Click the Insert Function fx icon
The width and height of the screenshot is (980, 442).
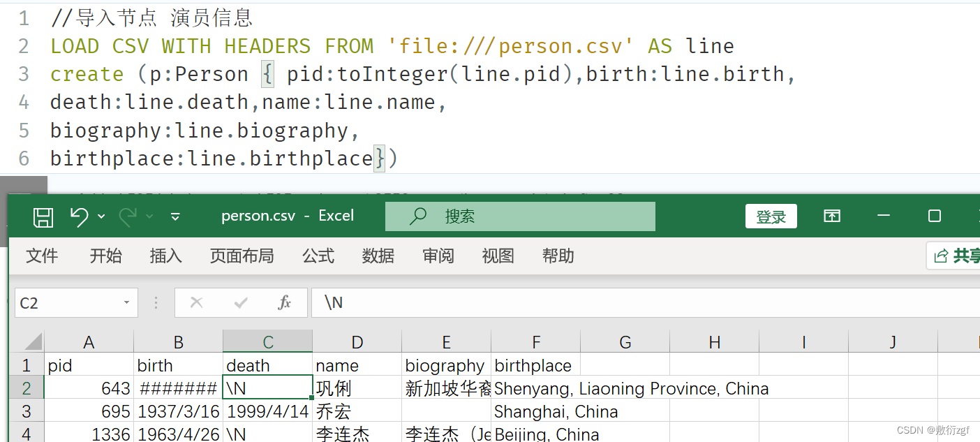point(284,302)
